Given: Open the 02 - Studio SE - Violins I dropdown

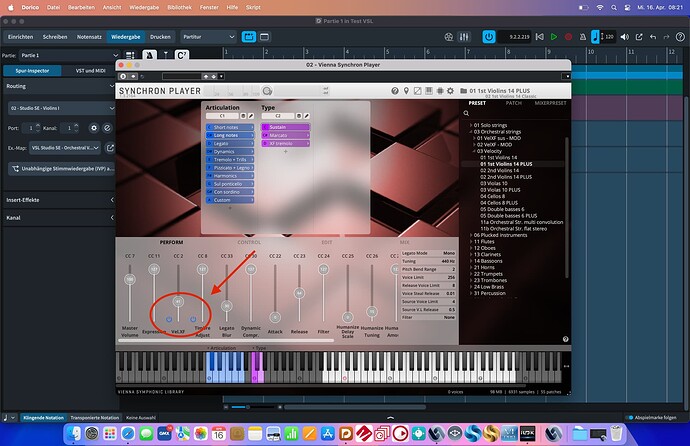Looking at the screenshot, I should click(62, 108).
